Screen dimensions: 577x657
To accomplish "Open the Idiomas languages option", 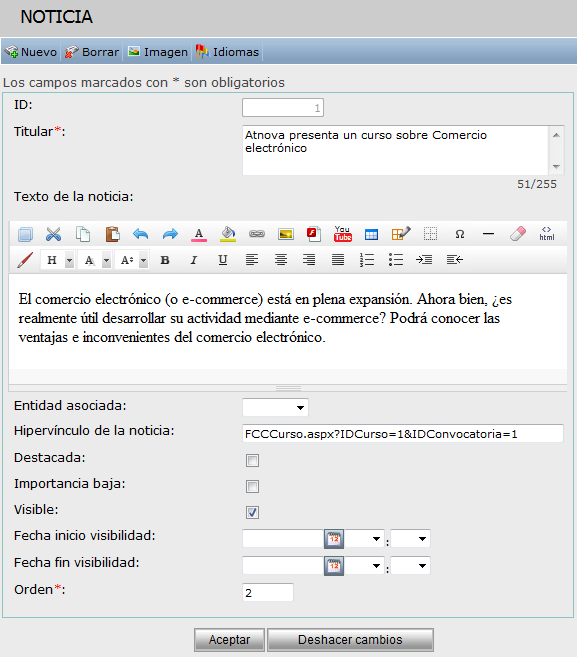I will click(228, 52).
